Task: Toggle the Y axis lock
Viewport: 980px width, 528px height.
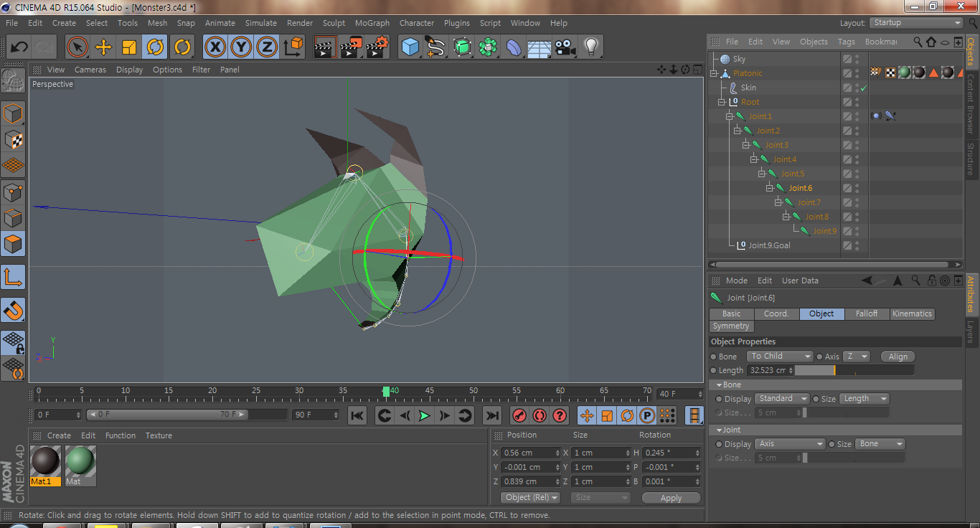Action: click(241, 47)
